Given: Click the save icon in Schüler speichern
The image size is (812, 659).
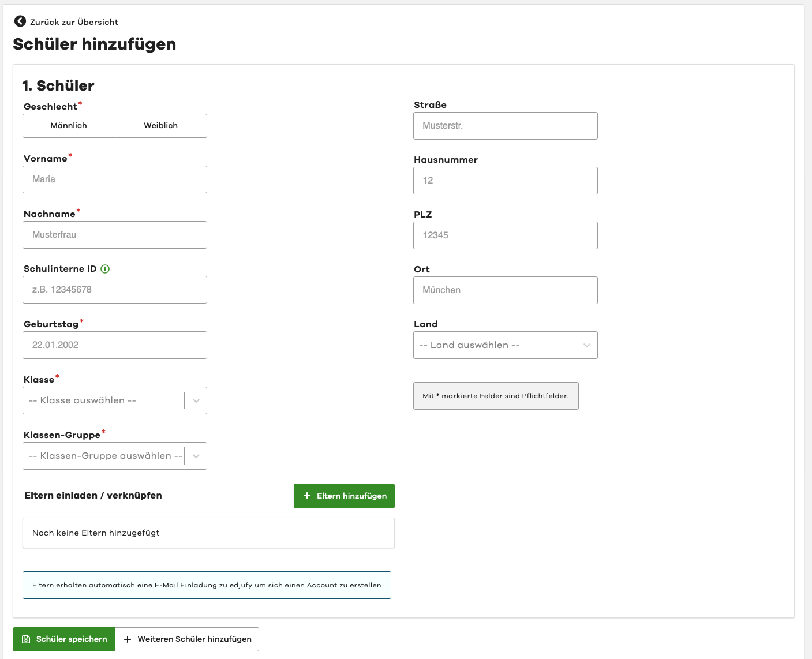Looking at the screenshot, I should (26, 639).
